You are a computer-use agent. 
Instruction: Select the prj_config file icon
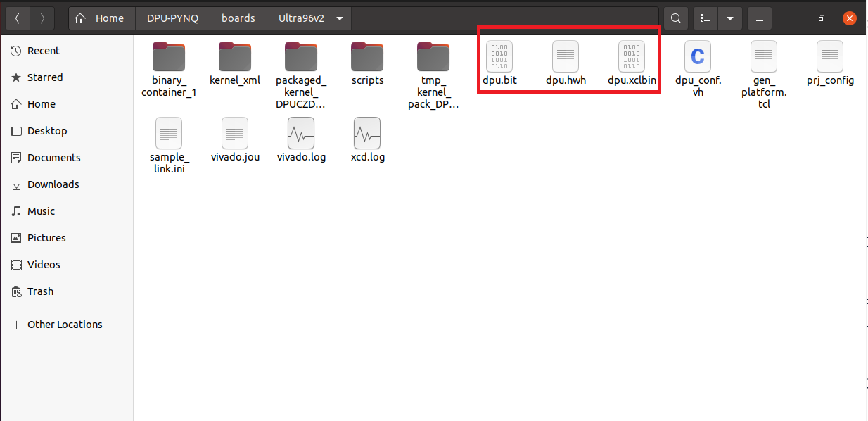coord(830,56)
